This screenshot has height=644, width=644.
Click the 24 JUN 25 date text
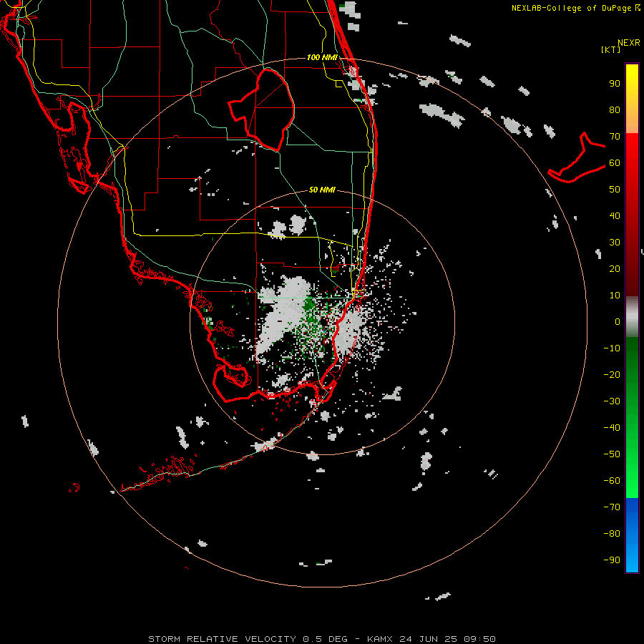(428, 639)
